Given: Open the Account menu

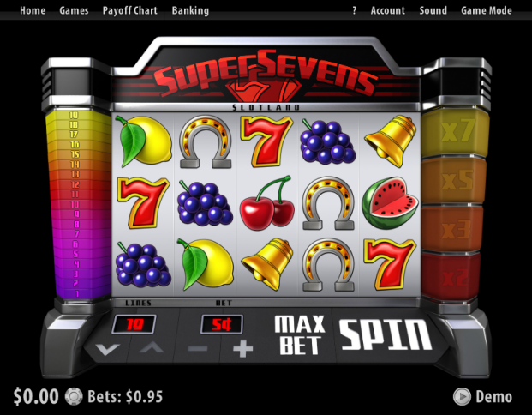Looking at the screenshot, I should (388, 10).
